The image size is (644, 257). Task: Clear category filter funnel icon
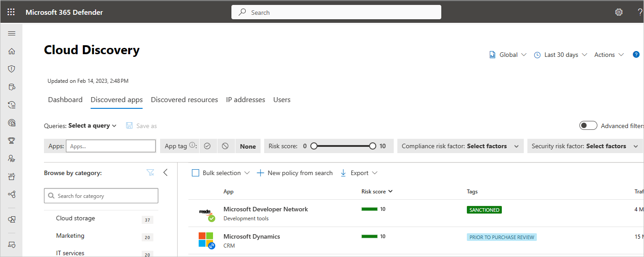click(x=150, y=173)
